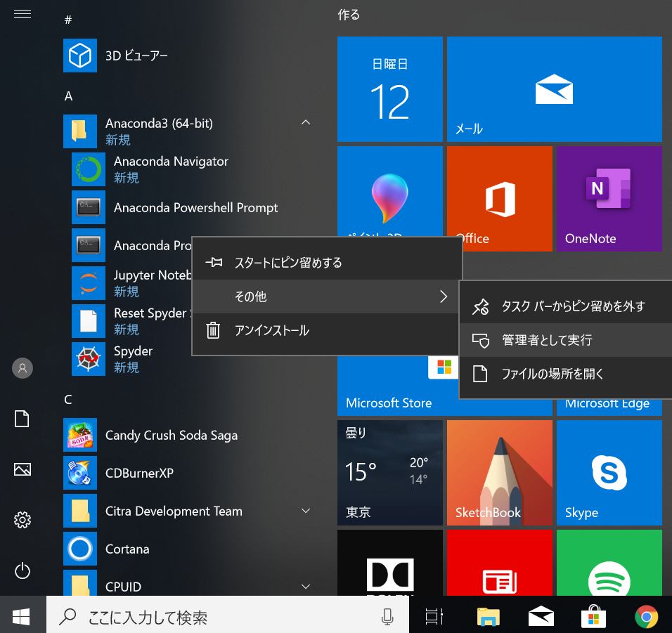Open the OneNote tile
Image resolution: width=672 pixels, height=633 pixels.
pos(609,199)
